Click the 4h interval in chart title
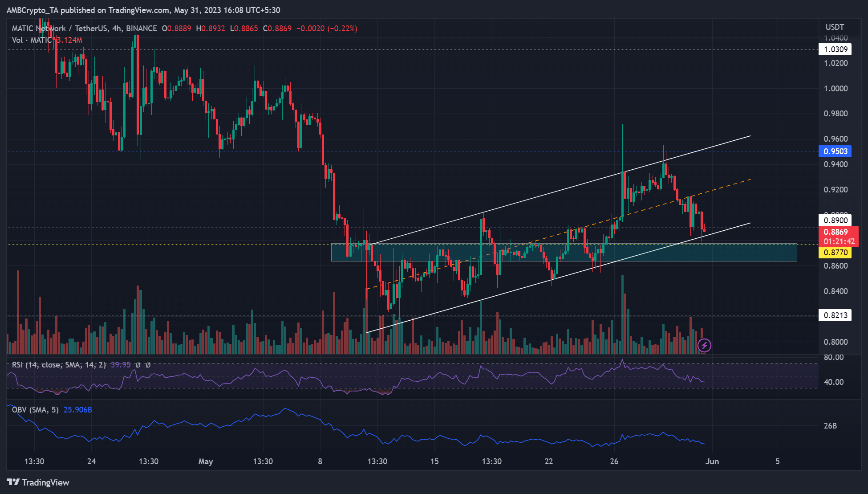868x494 pixels. (117, 29)
